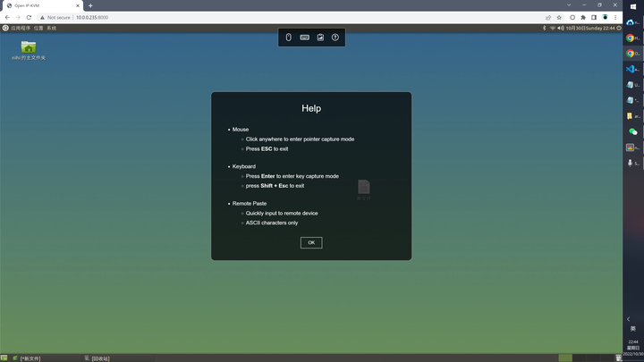Click the help question mark icon
Viewport: 644px width, 362px height.
[x=335, y=38]
